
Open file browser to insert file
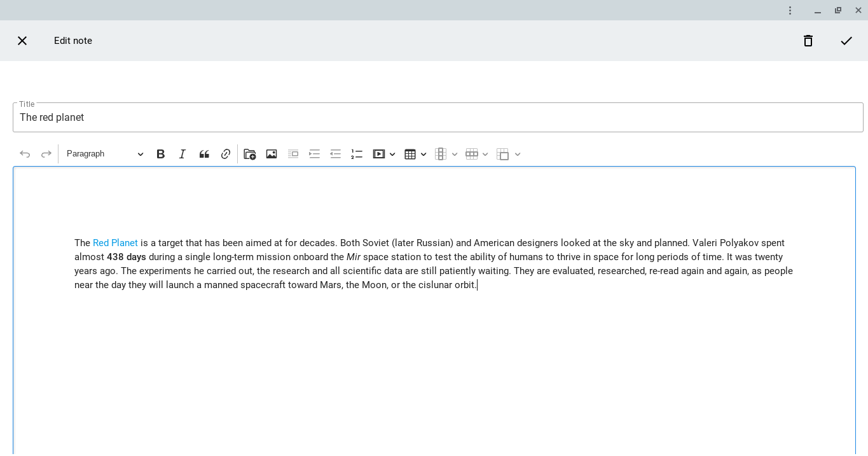[x=250, y=154]
